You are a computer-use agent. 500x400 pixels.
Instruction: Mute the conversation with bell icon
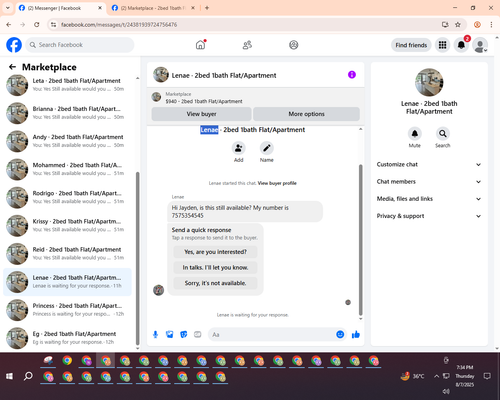tap(415, 134)
